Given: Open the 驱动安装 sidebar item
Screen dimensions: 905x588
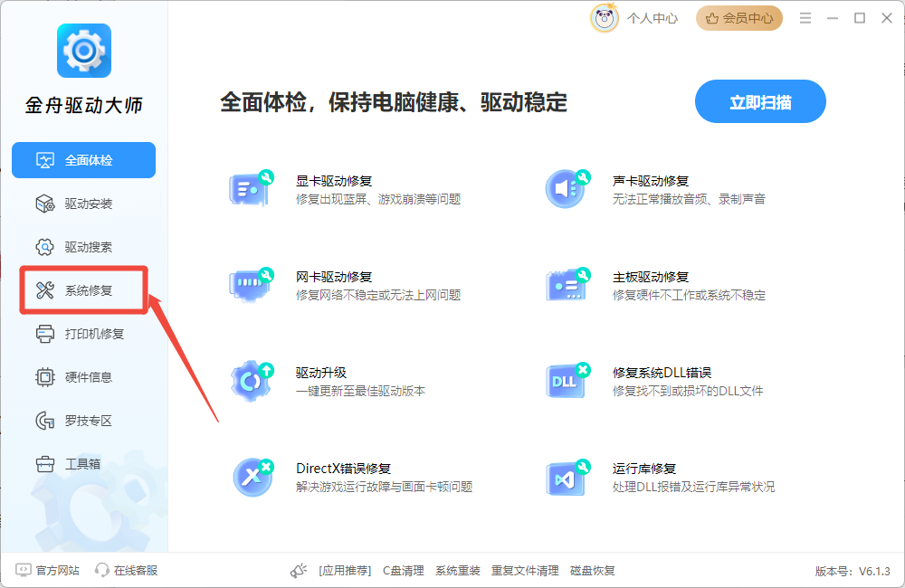Looking at the screenshot, I should (x=83, y=204).
